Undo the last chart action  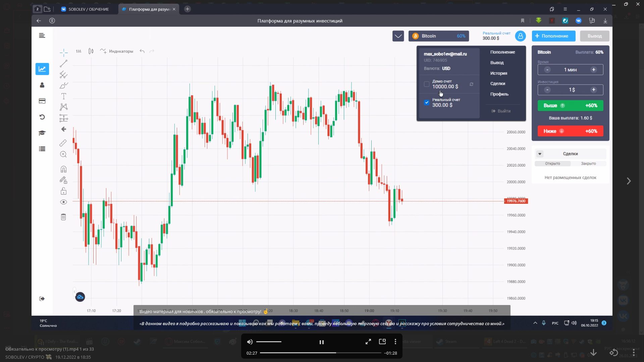pyautogui.click(x=142, y=51)
